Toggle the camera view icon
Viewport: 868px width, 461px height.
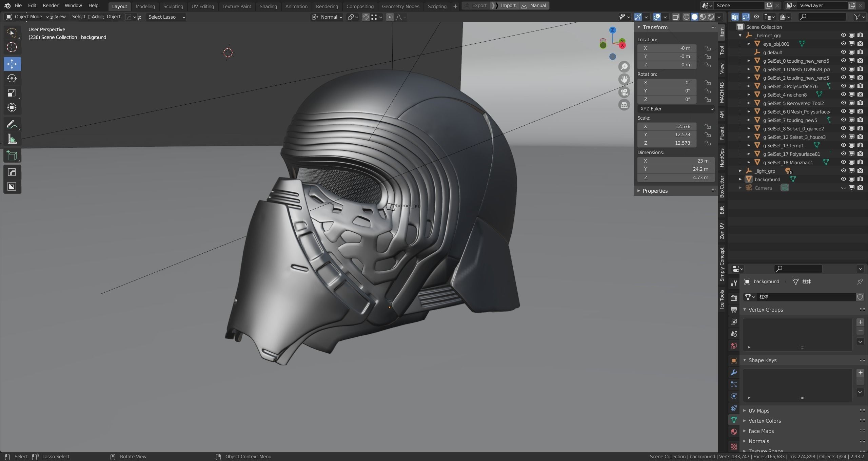tap(624, 92)
